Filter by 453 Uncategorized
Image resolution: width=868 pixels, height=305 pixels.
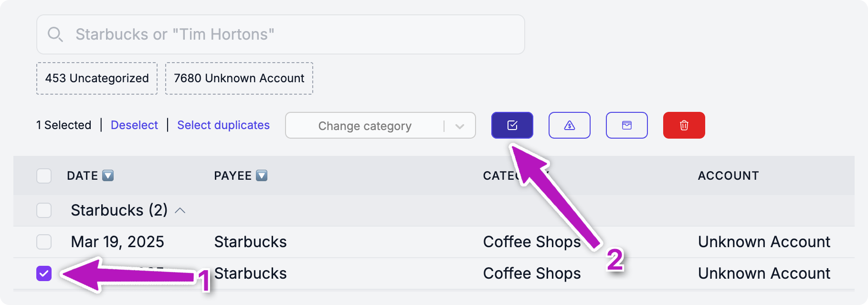coord(97,78)
